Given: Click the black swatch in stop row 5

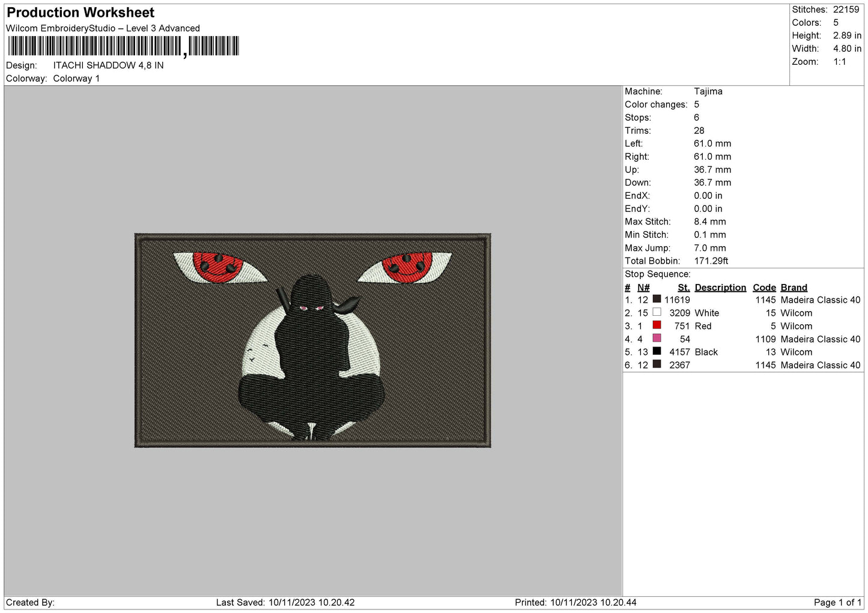Looking at the screenshot, I should [x=657, y=351].
